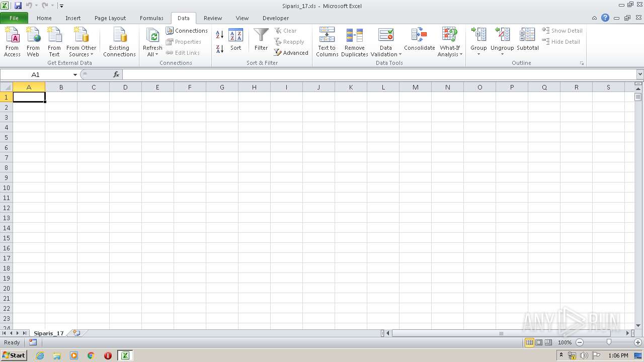Launch Internet Explorer from taskbar

pos(40,355)
